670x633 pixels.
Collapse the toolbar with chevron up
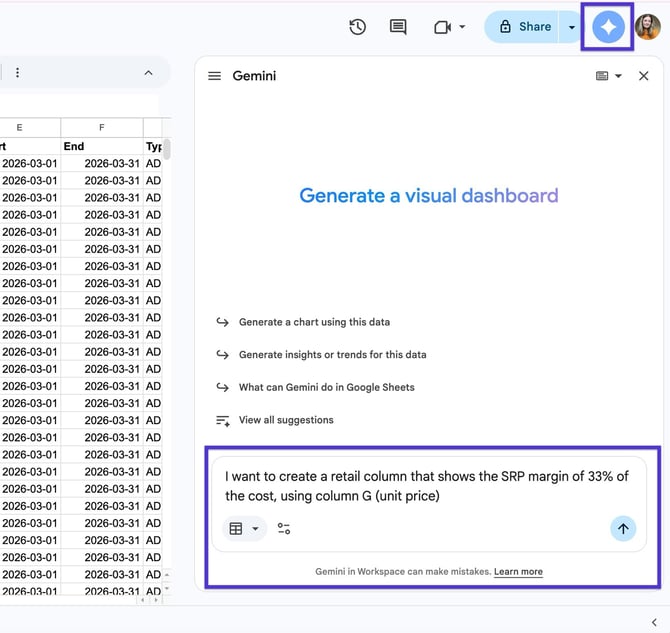(x=149, y=73)
